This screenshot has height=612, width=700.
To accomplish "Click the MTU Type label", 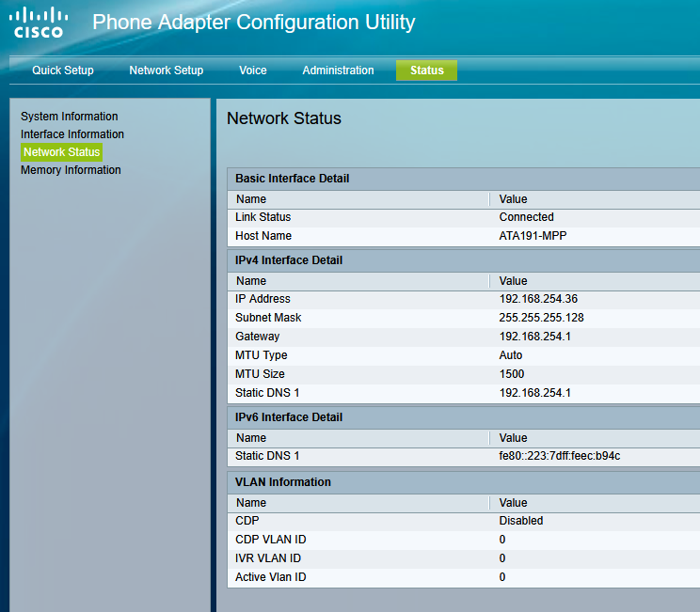I will pyautogui.click(x=262, y=355).
